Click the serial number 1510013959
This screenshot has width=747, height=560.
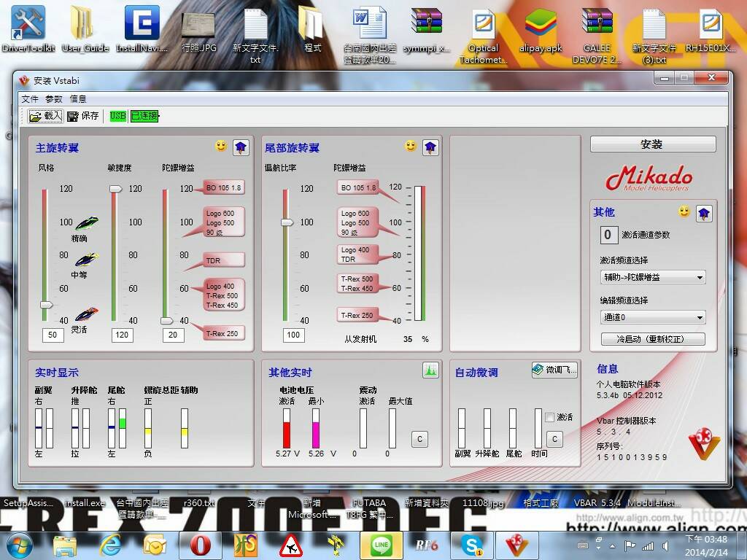point(632,457)
